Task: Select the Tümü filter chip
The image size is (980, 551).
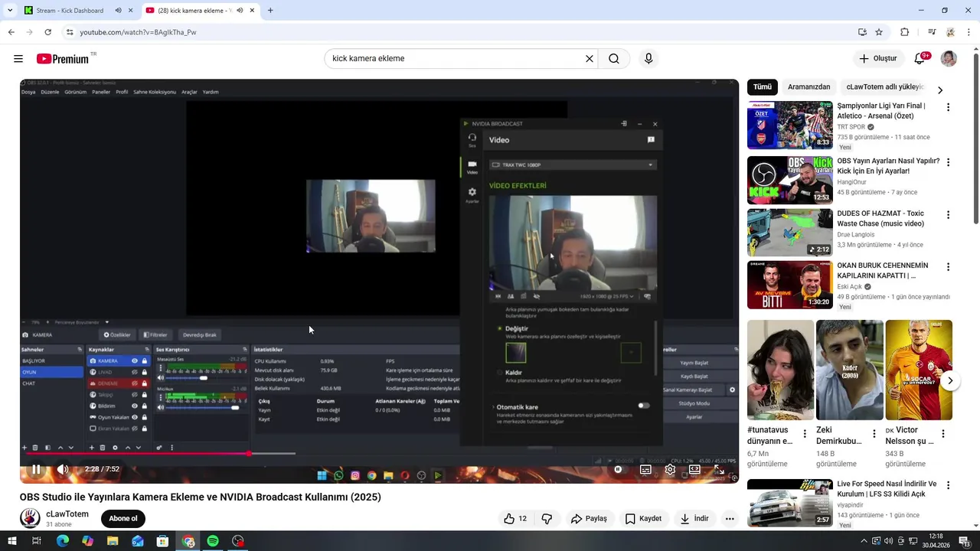Action: [x=763, y=87]
